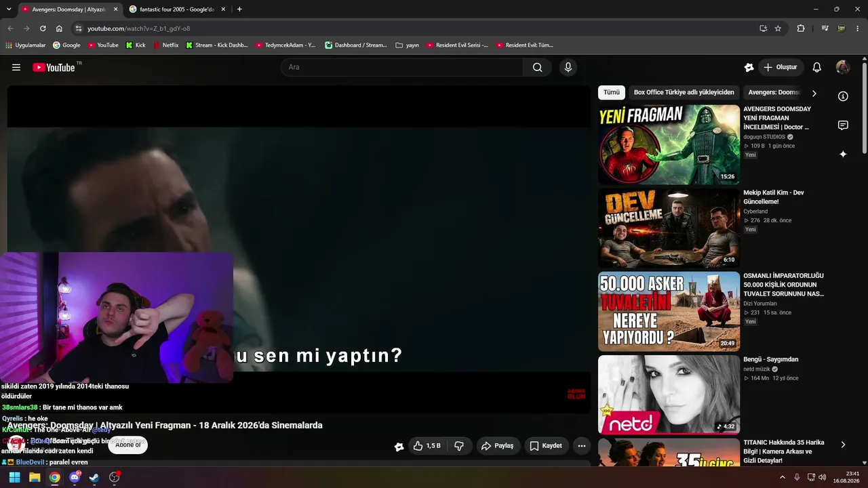
Task: Click the sparkle icon in right sidebar
Action: pyautogui.click(x=843, y=155)
